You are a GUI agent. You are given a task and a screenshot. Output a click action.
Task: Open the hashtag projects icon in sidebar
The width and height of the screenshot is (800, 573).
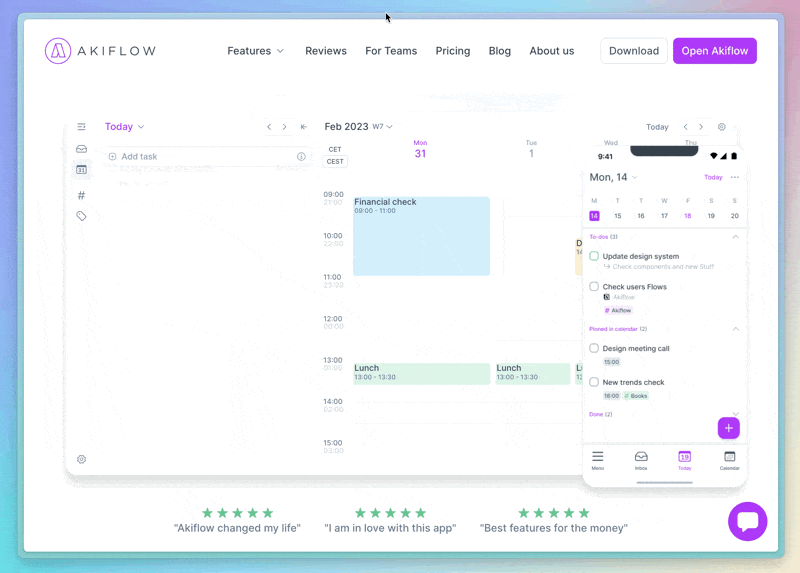click(x=81, y=195)
